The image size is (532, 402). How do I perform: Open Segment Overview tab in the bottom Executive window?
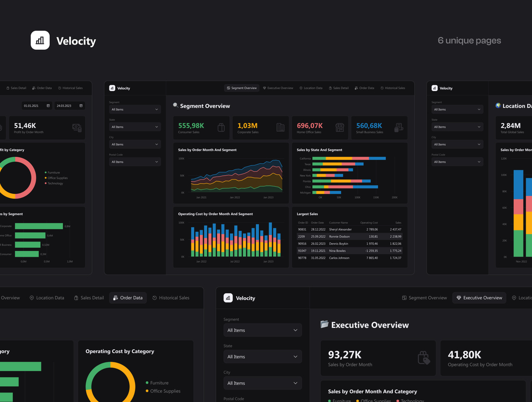[424, 298]
